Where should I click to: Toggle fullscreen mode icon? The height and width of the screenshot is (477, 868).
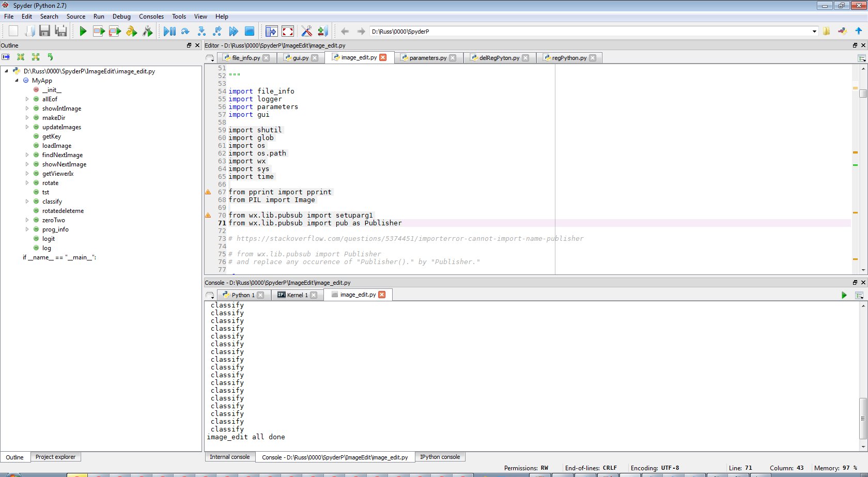pos(288,31)
